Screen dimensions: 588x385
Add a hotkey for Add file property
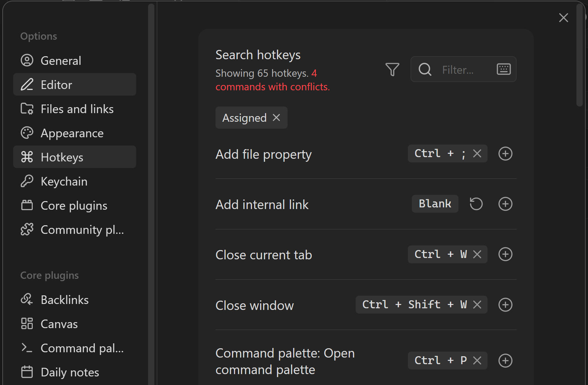505,154
